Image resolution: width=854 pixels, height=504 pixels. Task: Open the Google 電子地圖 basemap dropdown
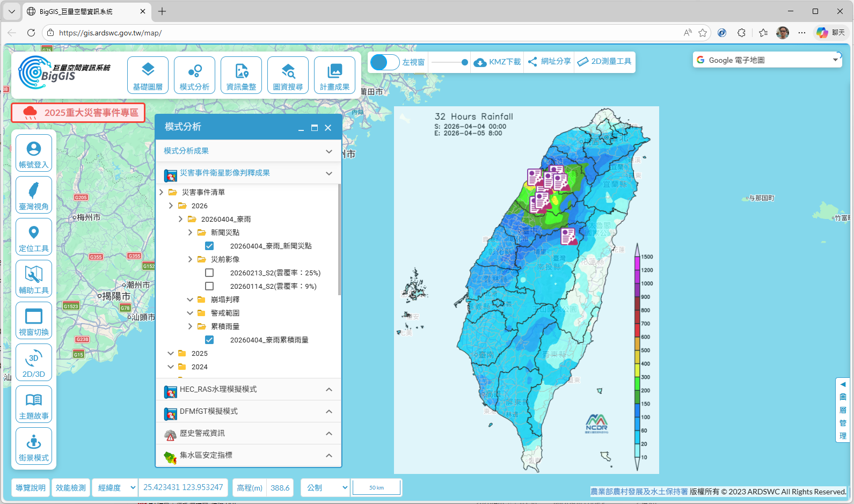767,60
